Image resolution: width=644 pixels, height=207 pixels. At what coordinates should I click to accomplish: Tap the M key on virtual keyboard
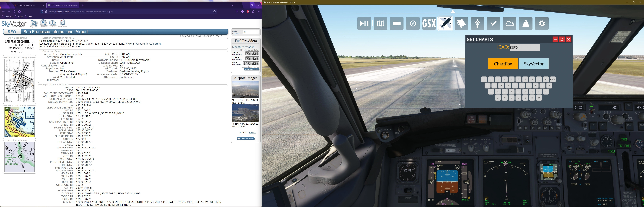pos(539,98)
